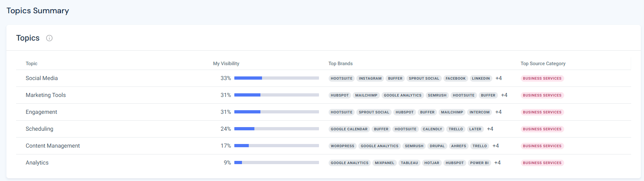Click Google Calendar brand tag
This screenshot has width=644, height=181.
[349, 129]
